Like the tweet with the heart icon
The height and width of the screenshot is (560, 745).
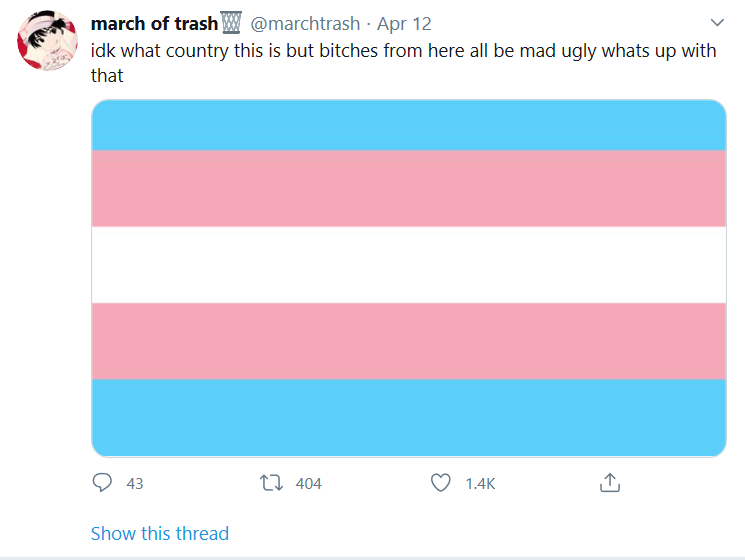point(441,483)
